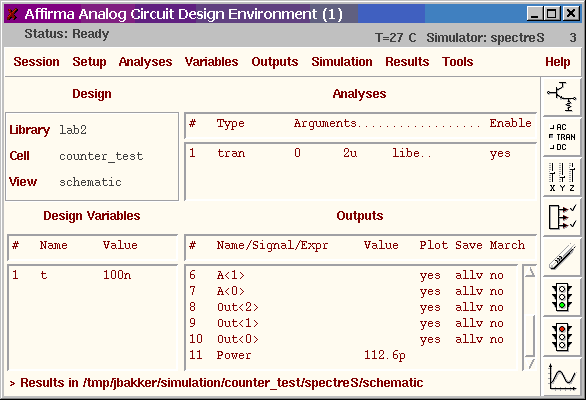The image size is (586, 400).
Task: Select output row Out<2>
Action: pyautogui.click(x=351, y=307)
